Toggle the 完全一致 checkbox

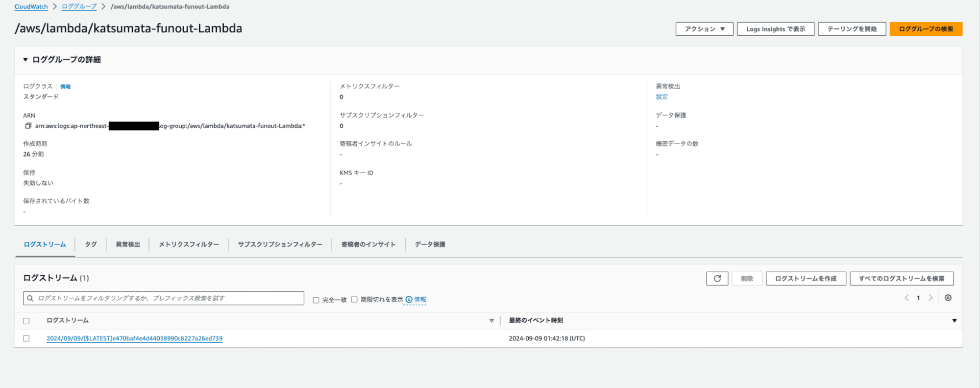[316, 300]
